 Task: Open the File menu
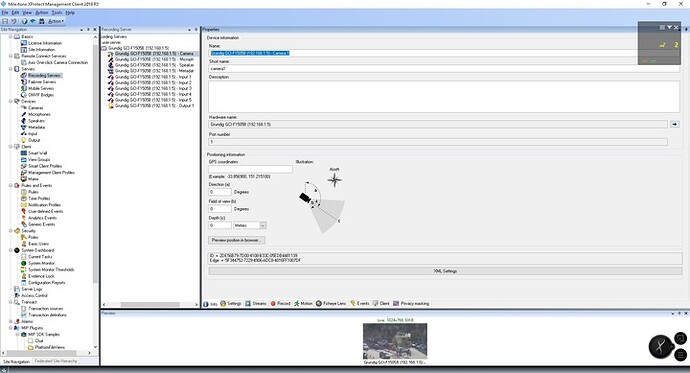pyautogui.click(x=5, y=13)
